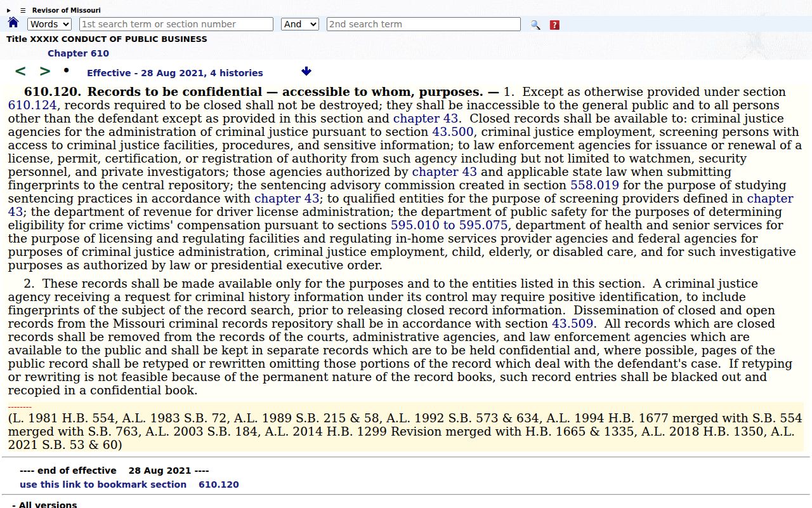Click the bullet dot beside the section arrows

point(66,70)
